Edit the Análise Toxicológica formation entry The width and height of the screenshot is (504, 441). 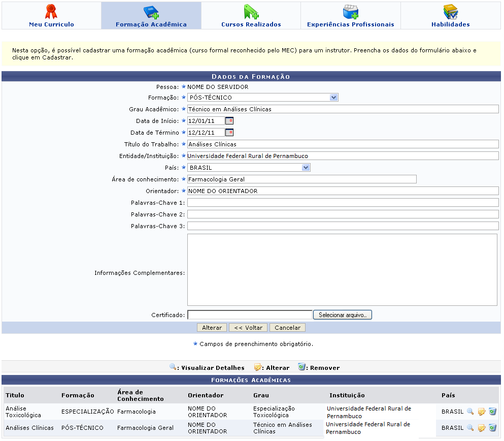click(x=481, y=412)
